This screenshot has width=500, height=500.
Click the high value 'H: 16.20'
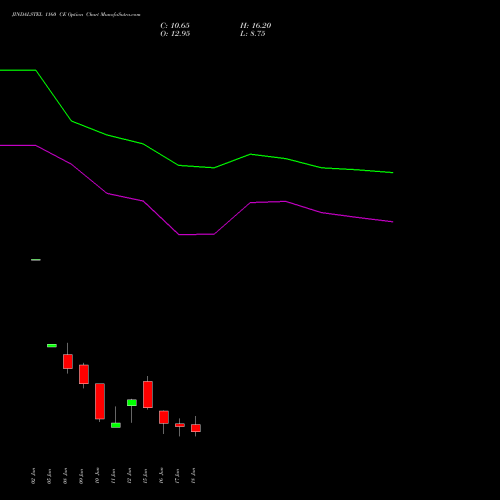pyautogui.click(x=256, y=26)
